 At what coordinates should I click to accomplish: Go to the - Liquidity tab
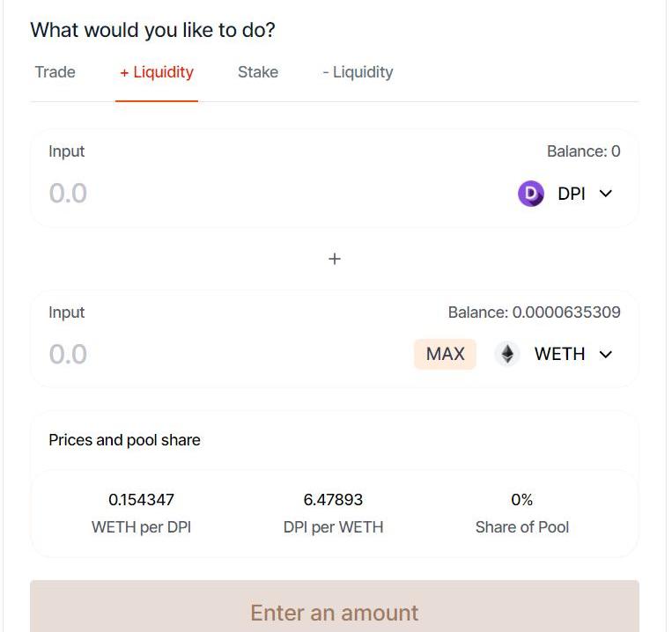358,72
